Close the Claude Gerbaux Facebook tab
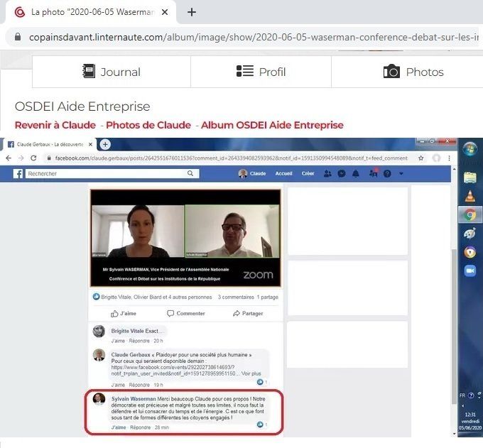This screenshot has width=483, height=448. coord(91,144)
